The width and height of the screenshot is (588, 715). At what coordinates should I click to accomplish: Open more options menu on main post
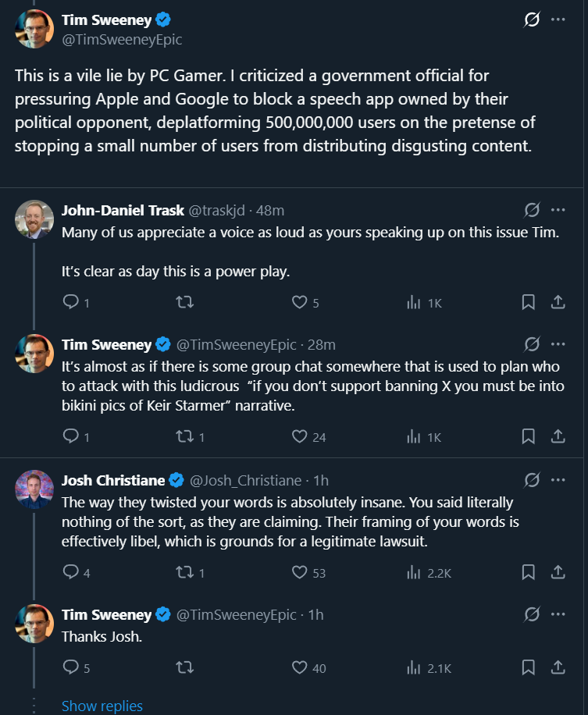pyautogui.click(x=558, y=20)
